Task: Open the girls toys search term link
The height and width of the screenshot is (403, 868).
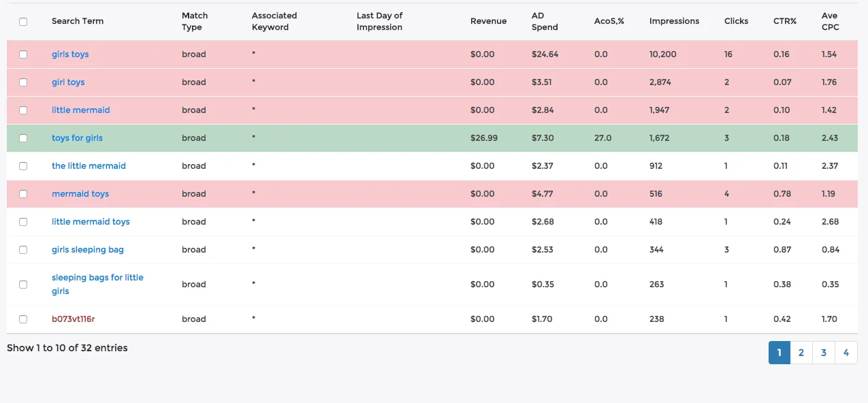Action: [x=70, y=54]
